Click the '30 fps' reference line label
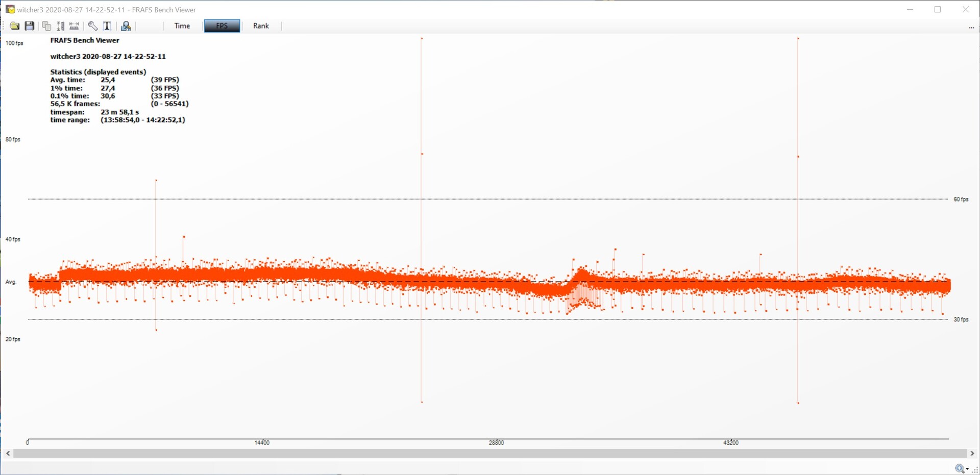Image resolution: width=980 pixels, height=475 pixels. (961, 320)
